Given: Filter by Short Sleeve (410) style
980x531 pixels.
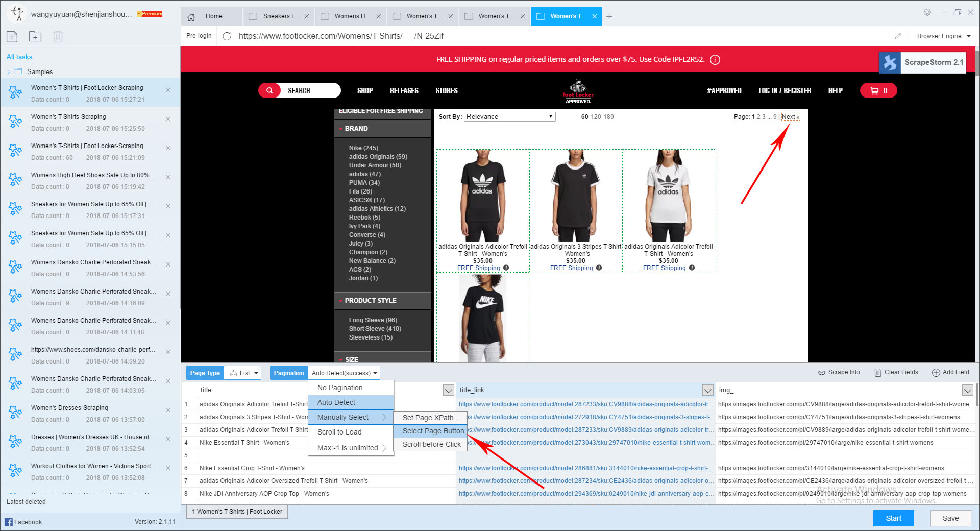Looking at the screenshot, I should (375, 328).
